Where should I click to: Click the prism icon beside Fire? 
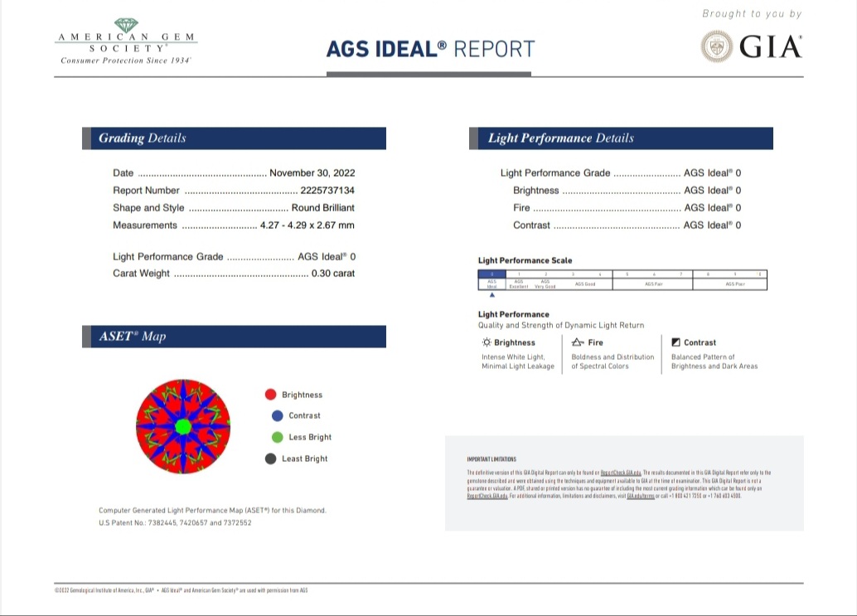click(578, 342)
